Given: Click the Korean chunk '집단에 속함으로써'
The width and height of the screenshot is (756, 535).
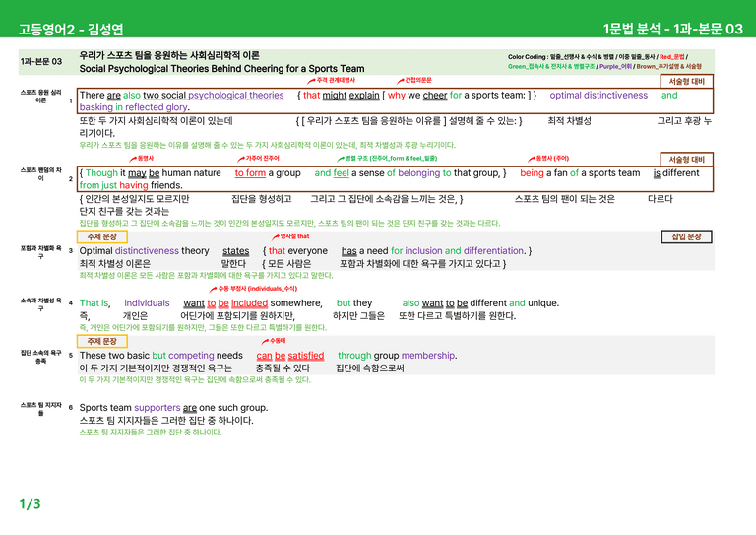Looking at the screenshot, I should tap(370, 368).
